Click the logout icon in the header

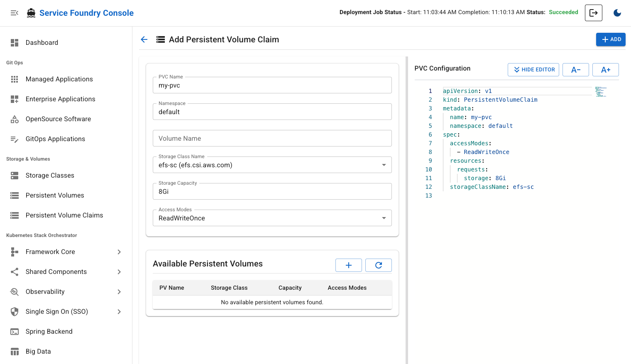coord(593,12)
